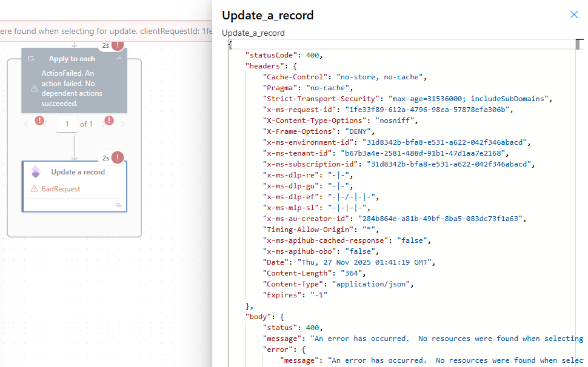Click the JSON output vertical scrollbar thumb
This screenshot has width=588, height=367.
580,44
